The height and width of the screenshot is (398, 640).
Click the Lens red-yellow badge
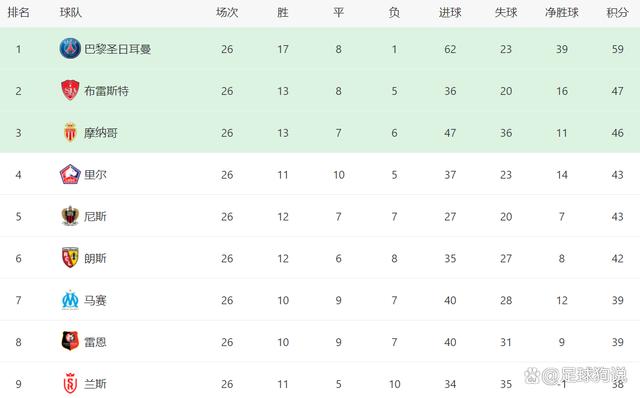(x=70, y=258)
